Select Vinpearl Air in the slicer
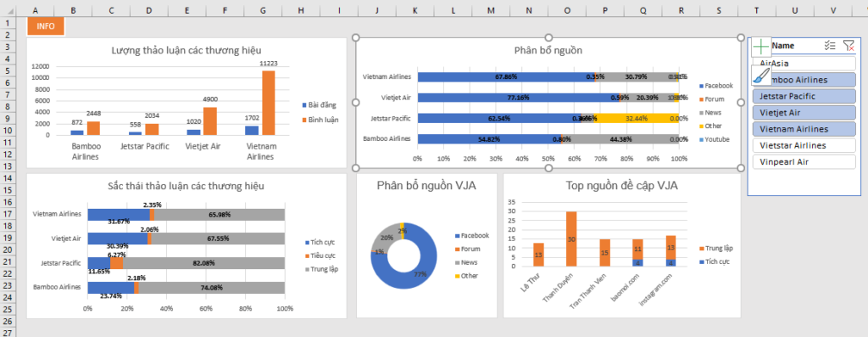Viewport: 868px width, 337px height. [804, 162]
